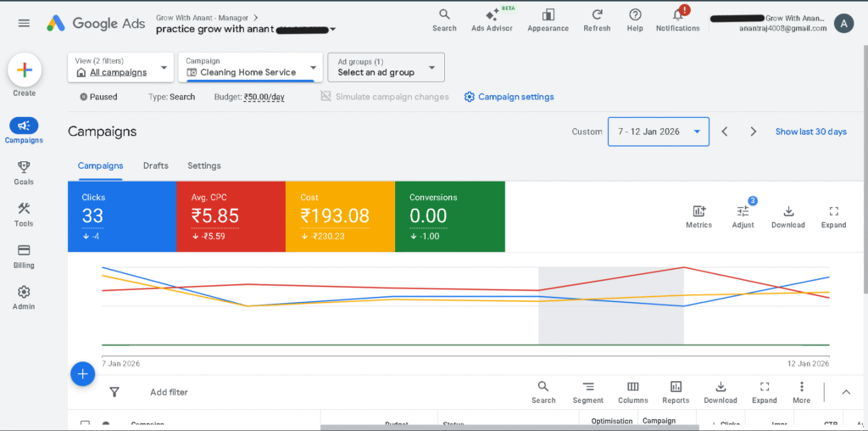Open Billing in the sidebar
Screen dimensions: 868x431
(24, 255)
